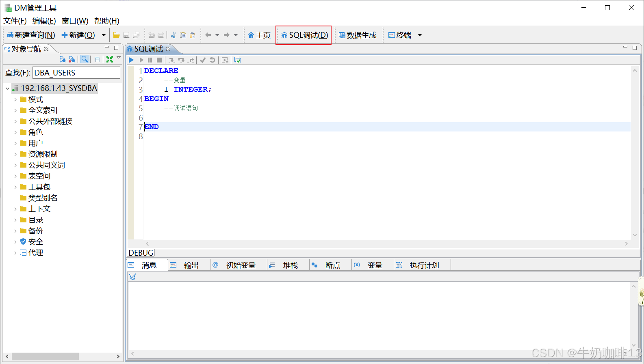Click the 新建(O) button
Image resolution: width=644 pixels, height=364 pixels.
[78, 35]
